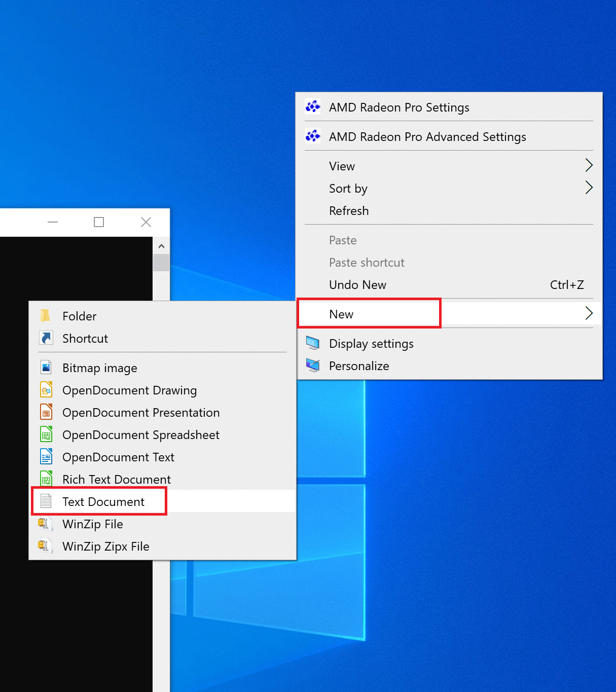Select WinZip Zipx File
616x692 pixels.
[x=105, y=546]
